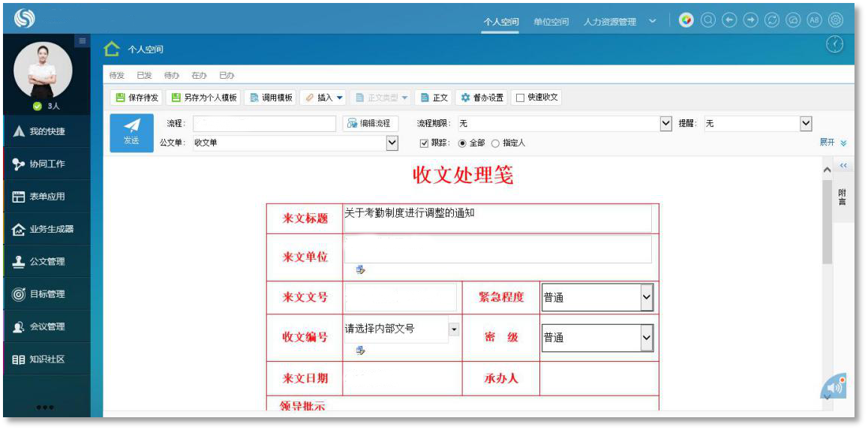Open 公文管理 in the sidebar
The height and width of the screenshot is (430, 868).
47,262
